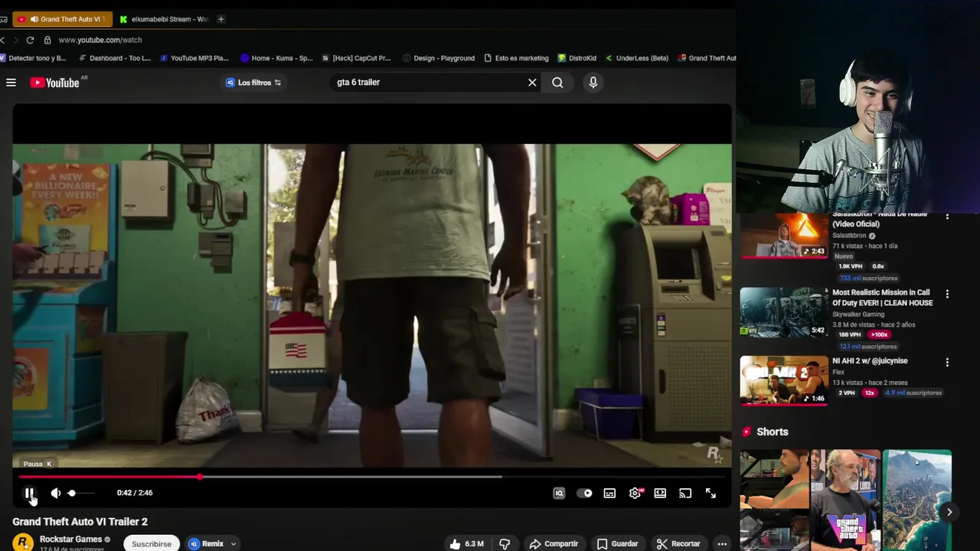
Task: Click the address bar URL
Action: point(100,40)
